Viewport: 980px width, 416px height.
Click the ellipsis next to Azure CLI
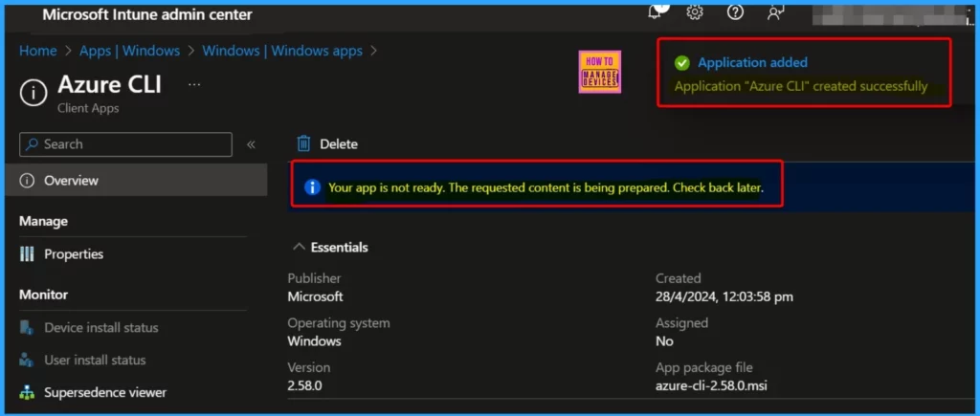[x=194, y=84]
